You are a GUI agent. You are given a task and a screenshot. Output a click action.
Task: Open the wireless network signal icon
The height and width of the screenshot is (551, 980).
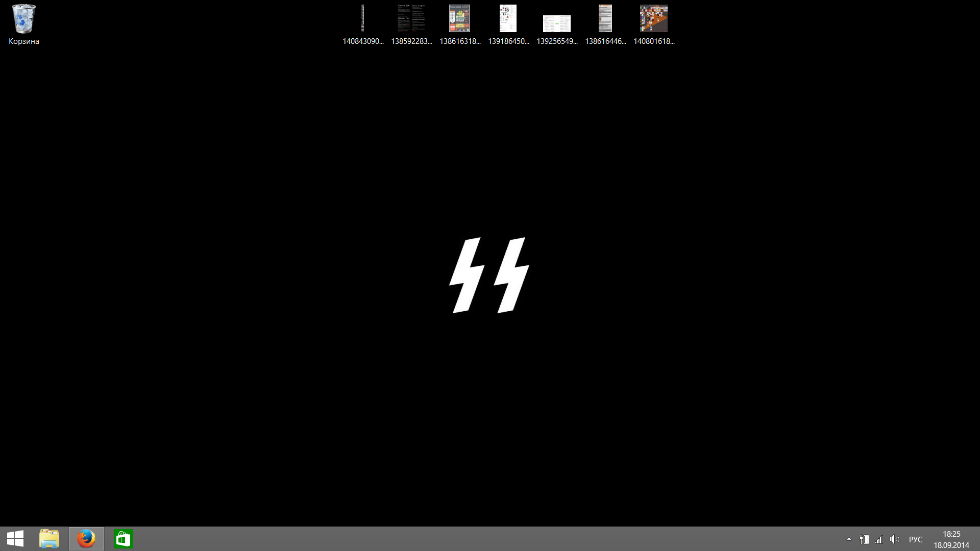tap(879, 539)
